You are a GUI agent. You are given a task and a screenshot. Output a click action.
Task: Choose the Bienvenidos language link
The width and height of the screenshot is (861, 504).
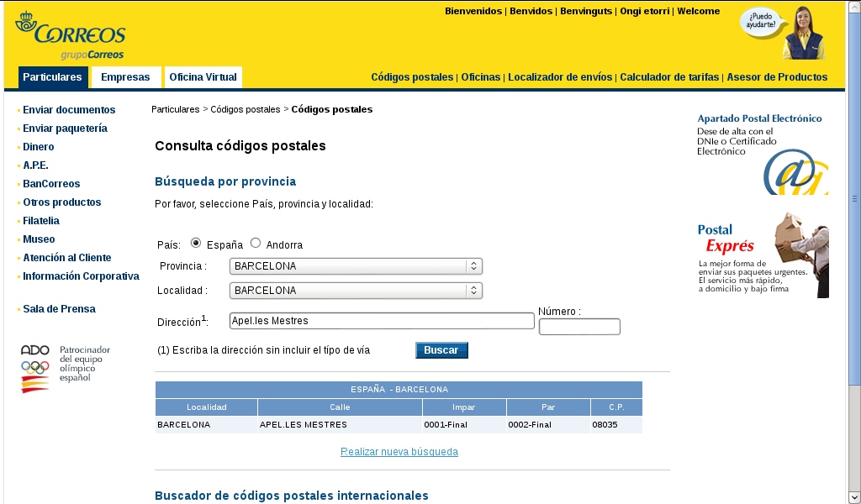click(x=473, y=11)
